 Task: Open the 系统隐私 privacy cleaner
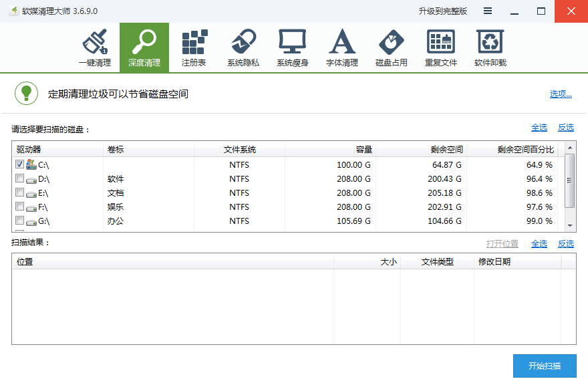point(243,47)
